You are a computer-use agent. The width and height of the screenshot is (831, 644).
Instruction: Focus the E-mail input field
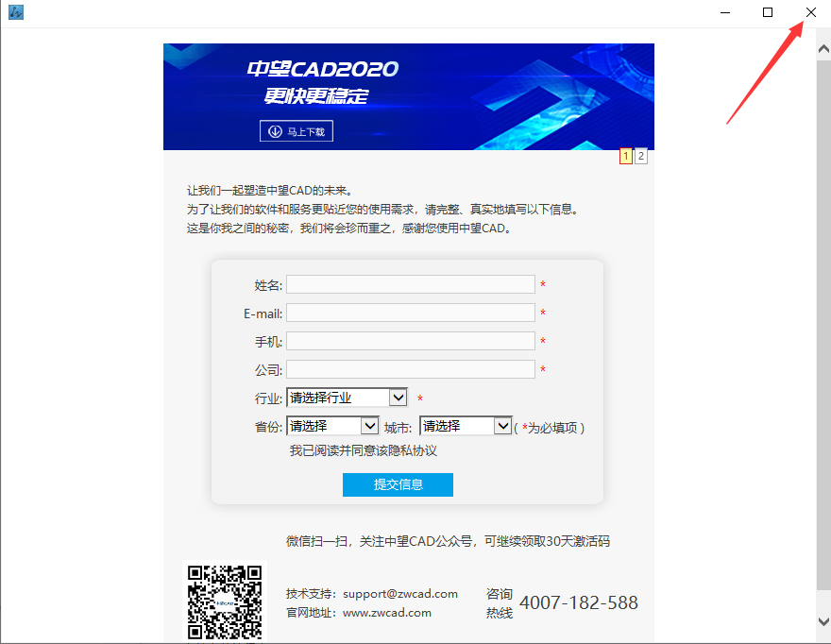click(411, 313)
